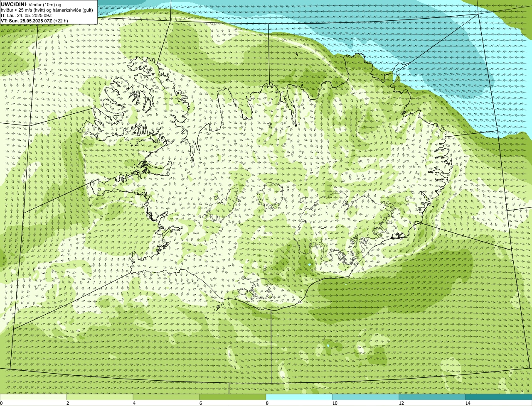Select the pale yellow 0–2 m/s color bar segment
The image size is (532, 406).
33,397
